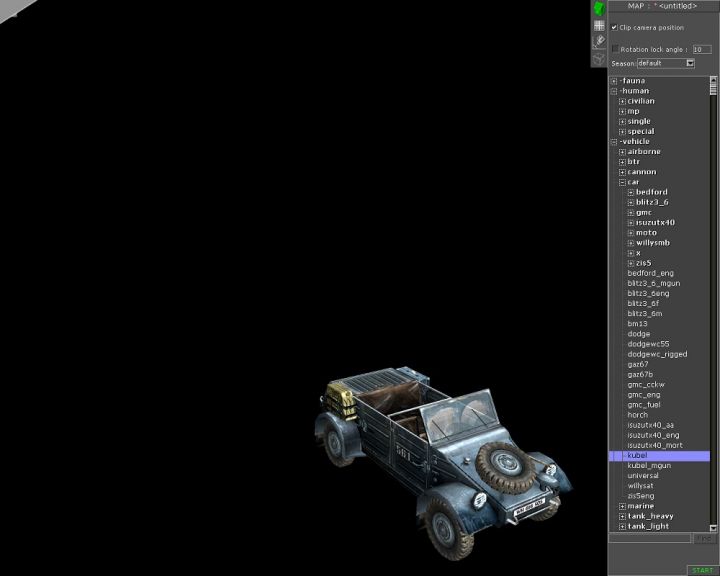Select the horch vehicle entry
Viewport: 720px width, 576px height.
pos(637,415)
